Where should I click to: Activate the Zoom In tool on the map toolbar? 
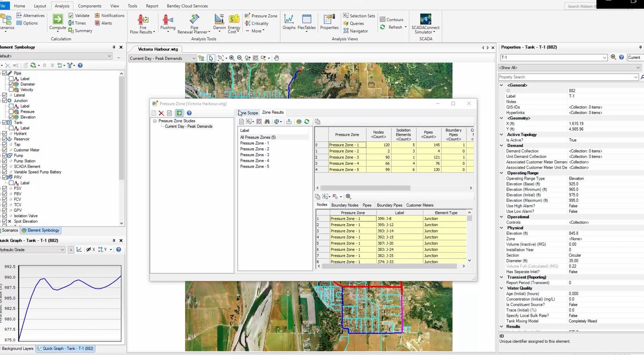232,58
